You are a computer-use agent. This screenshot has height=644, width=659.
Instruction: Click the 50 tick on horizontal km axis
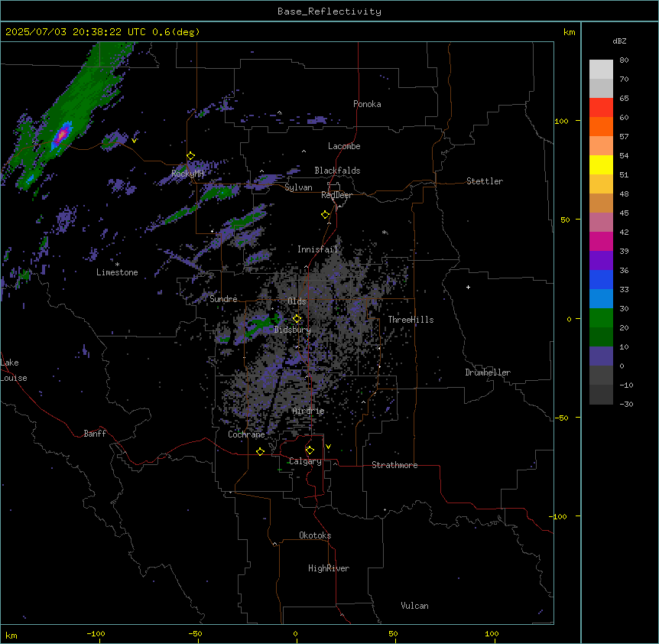pyautogui.click(x=393, y=633)
